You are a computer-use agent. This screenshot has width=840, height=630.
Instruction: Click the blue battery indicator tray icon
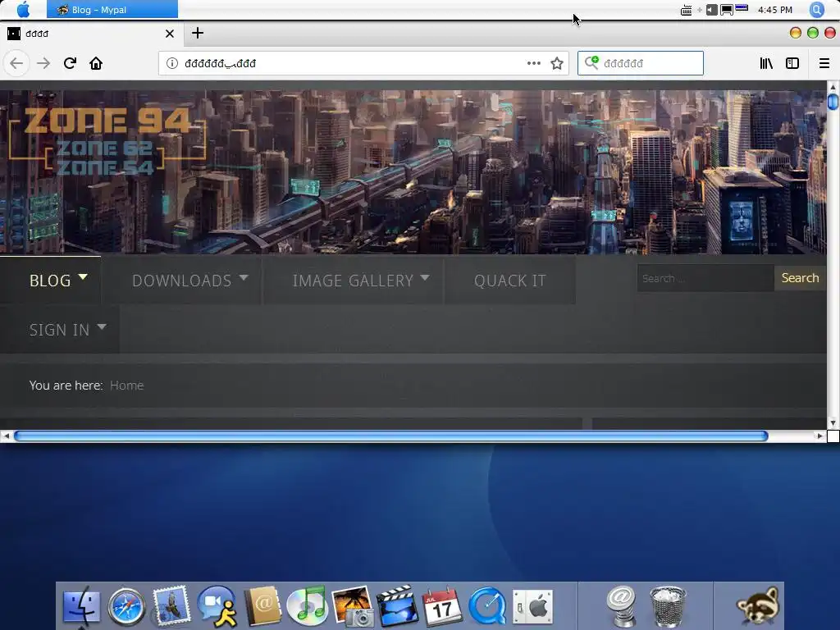pyautogui.click(x=742, y=8)
